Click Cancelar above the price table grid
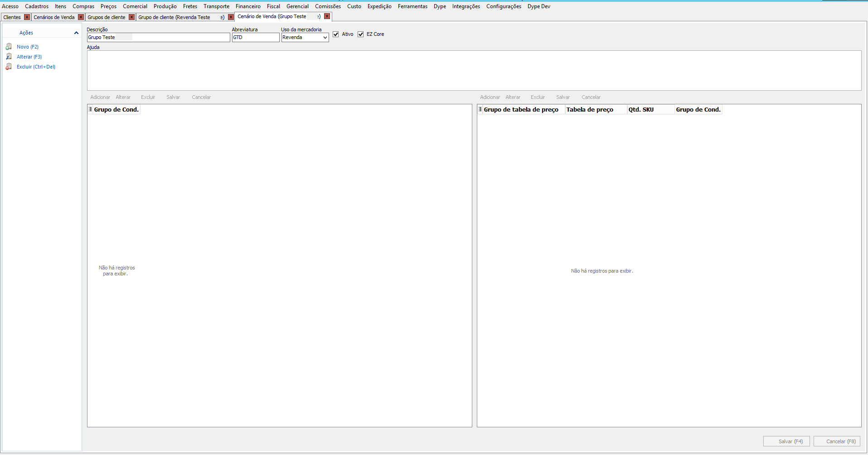The image size is (868, 455). [x=591, y=97]
